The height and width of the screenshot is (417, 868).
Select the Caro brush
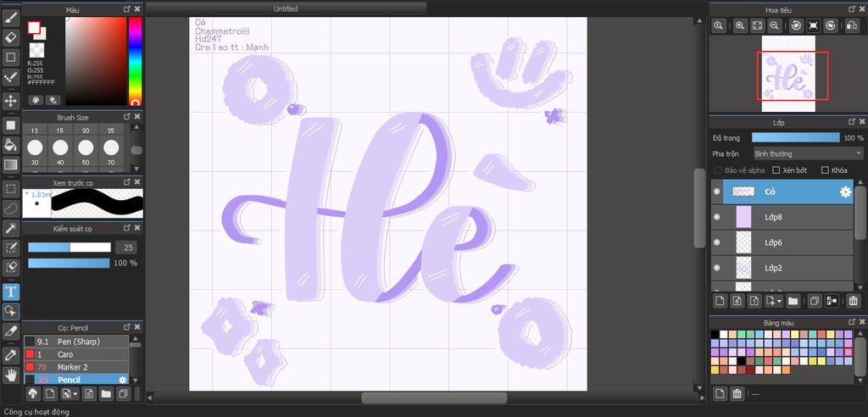click(x=76, y=354)
